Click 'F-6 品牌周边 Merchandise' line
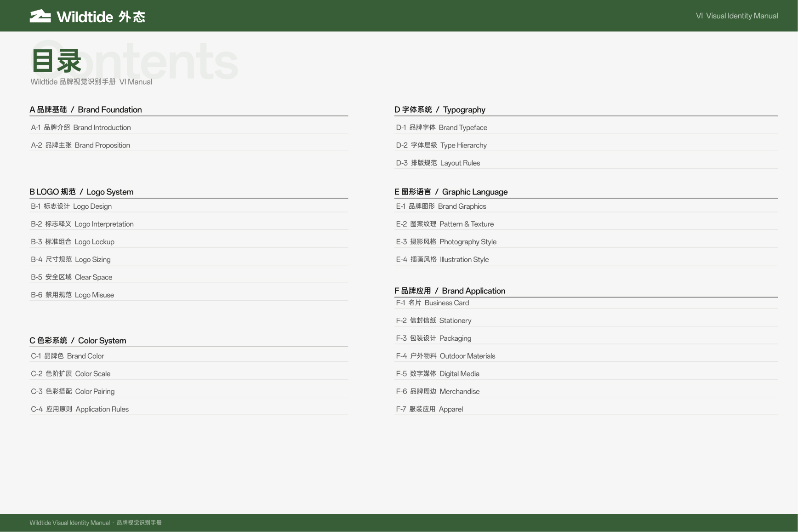The width and height of the screenshot is (798, 532). (x=438, y=391)
